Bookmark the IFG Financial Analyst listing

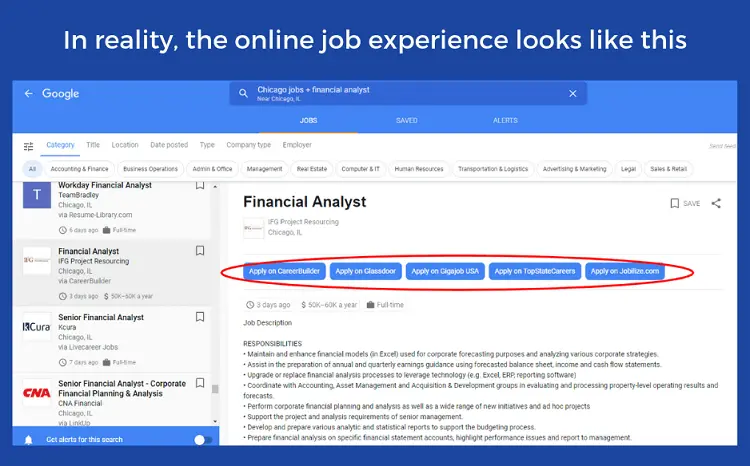click(200, 251)
